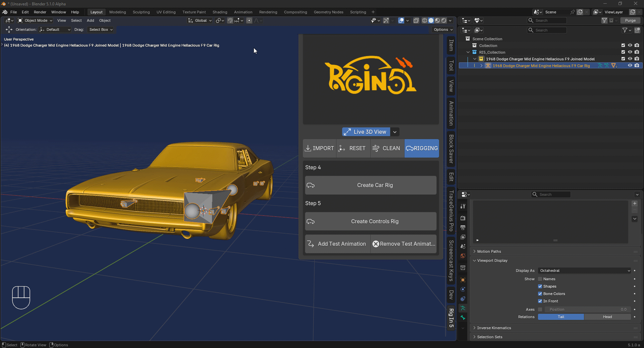
Task: Click the add workspace plus icon
Action: [x=373, y=12]
